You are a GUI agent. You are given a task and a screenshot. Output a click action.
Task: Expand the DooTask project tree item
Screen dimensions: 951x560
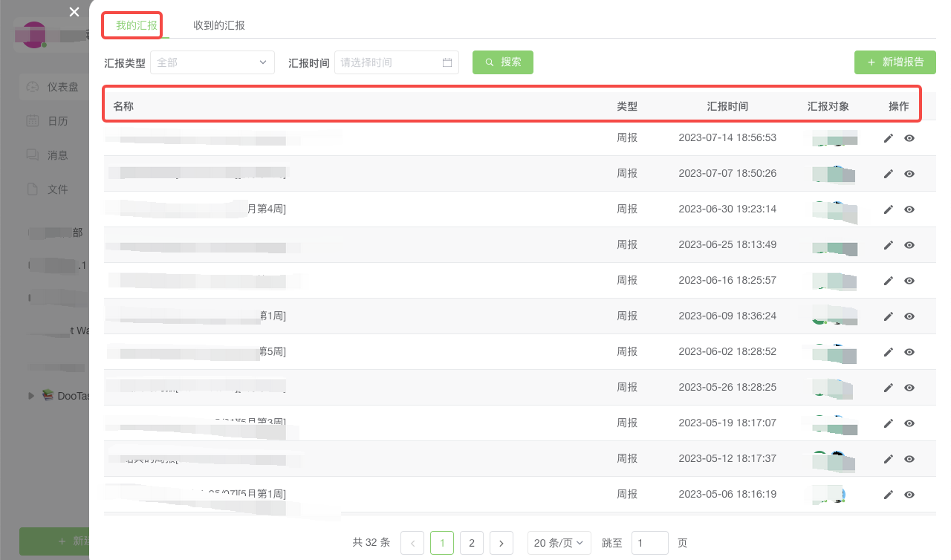(31, 396)
